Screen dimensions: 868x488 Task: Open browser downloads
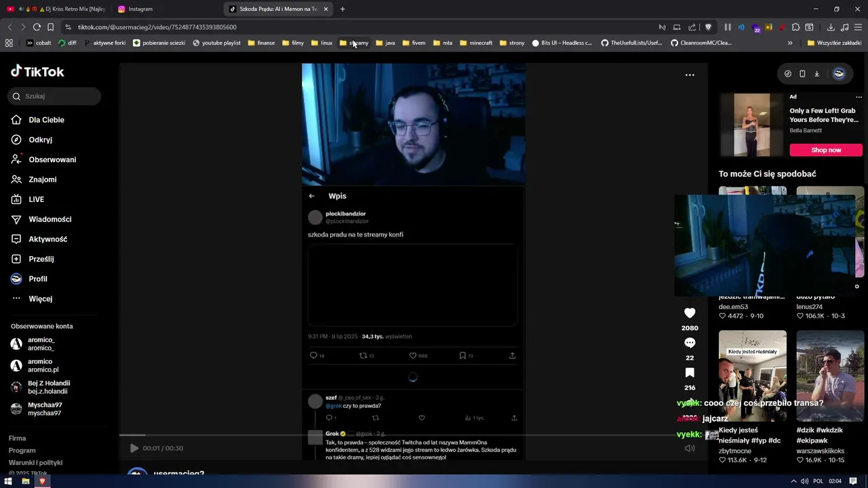point(831,27)
